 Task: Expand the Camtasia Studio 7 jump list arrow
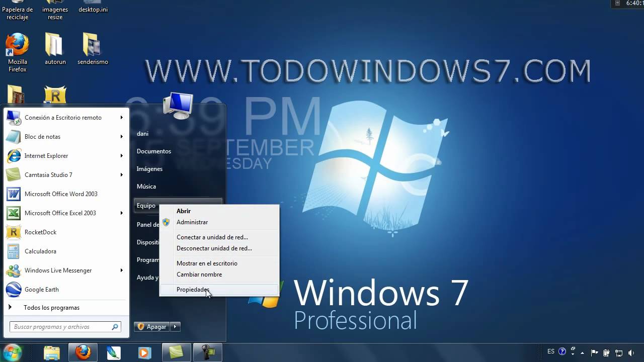point(121,175)
